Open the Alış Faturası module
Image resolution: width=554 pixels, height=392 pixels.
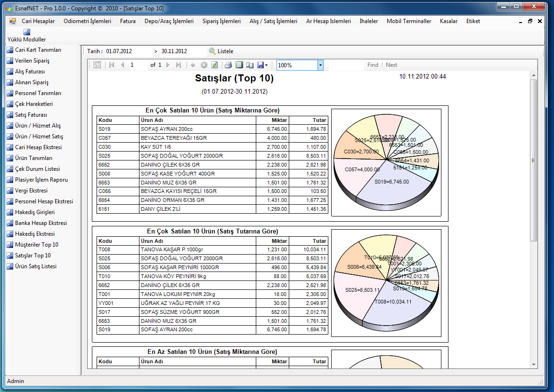(x=26, y=72)
